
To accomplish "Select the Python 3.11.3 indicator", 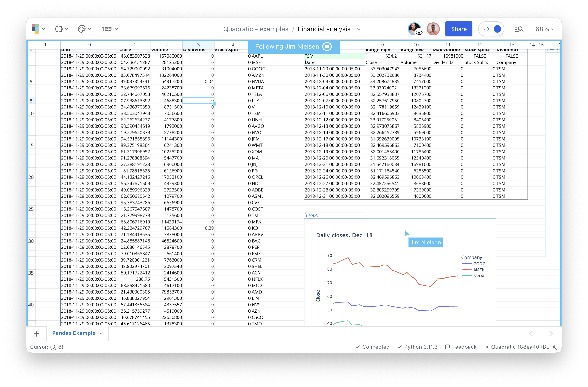I will (417, 347).
